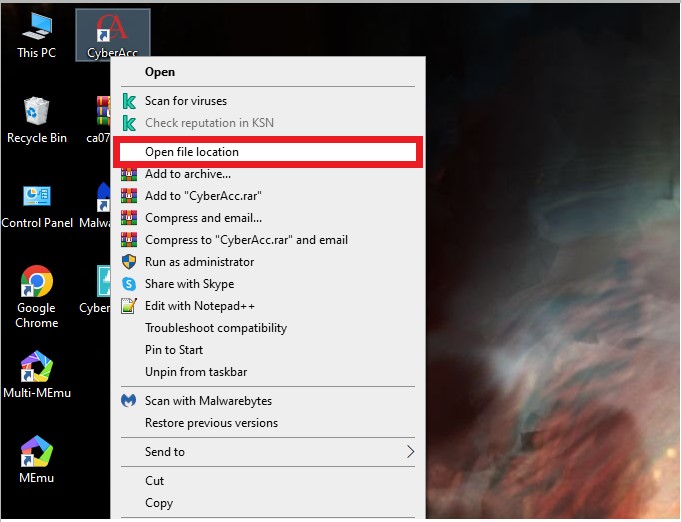Select Run as administrator
681x522 pixels.
coord(199,262)
